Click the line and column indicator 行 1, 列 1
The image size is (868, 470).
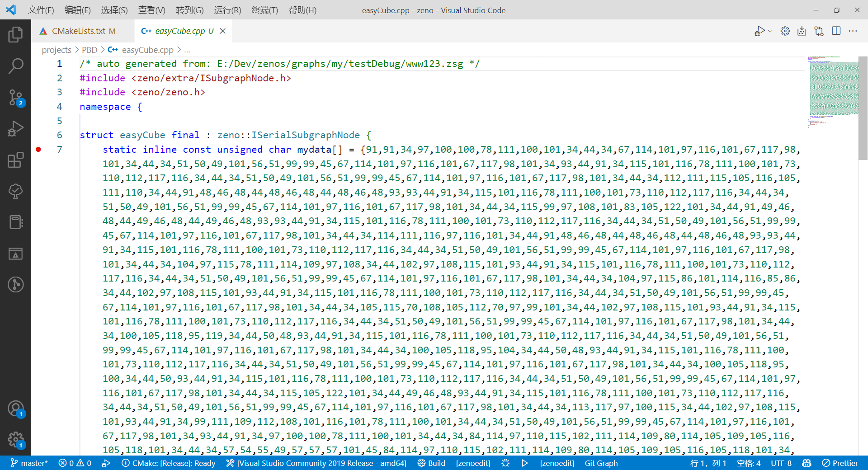point(708,463)
